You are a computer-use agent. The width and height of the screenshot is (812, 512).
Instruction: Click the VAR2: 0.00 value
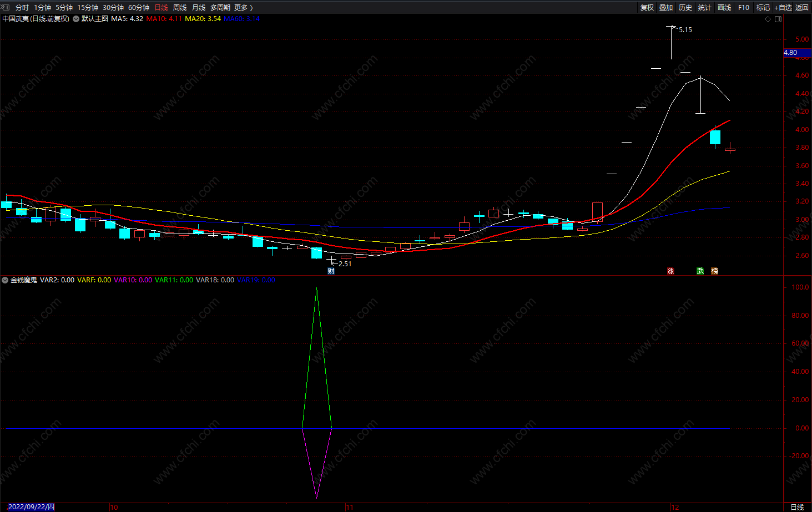57,280
